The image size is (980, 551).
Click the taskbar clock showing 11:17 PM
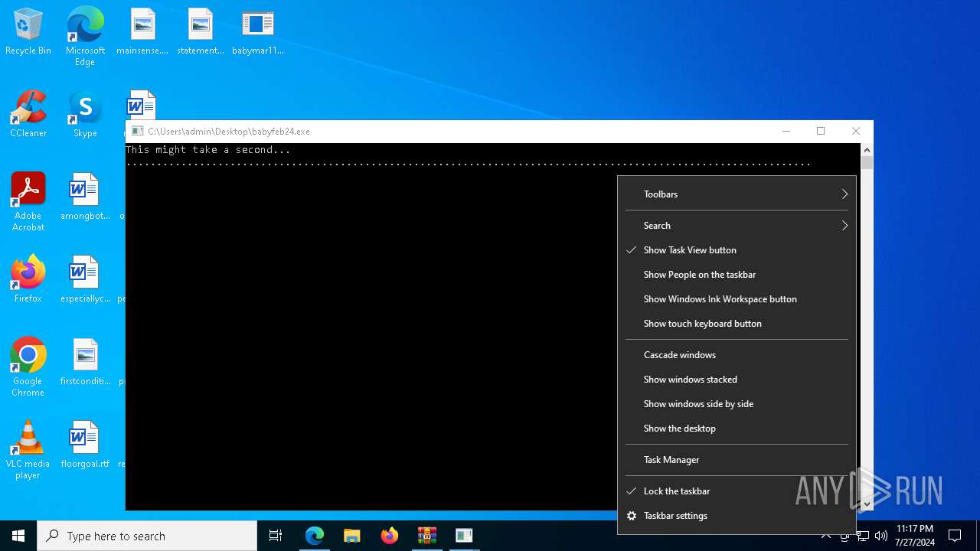tap(915, 536)
